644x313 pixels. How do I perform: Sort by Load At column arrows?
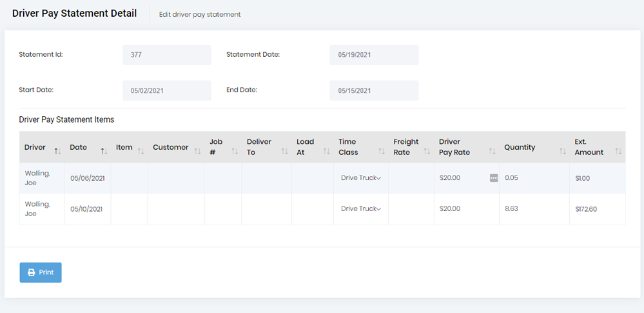click(327, 152)
